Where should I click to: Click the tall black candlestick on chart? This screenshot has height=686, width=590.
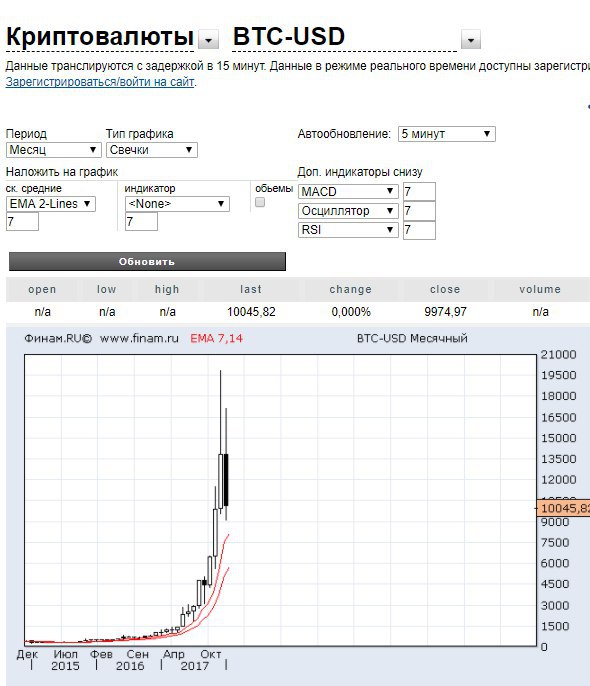click(226, 480)
